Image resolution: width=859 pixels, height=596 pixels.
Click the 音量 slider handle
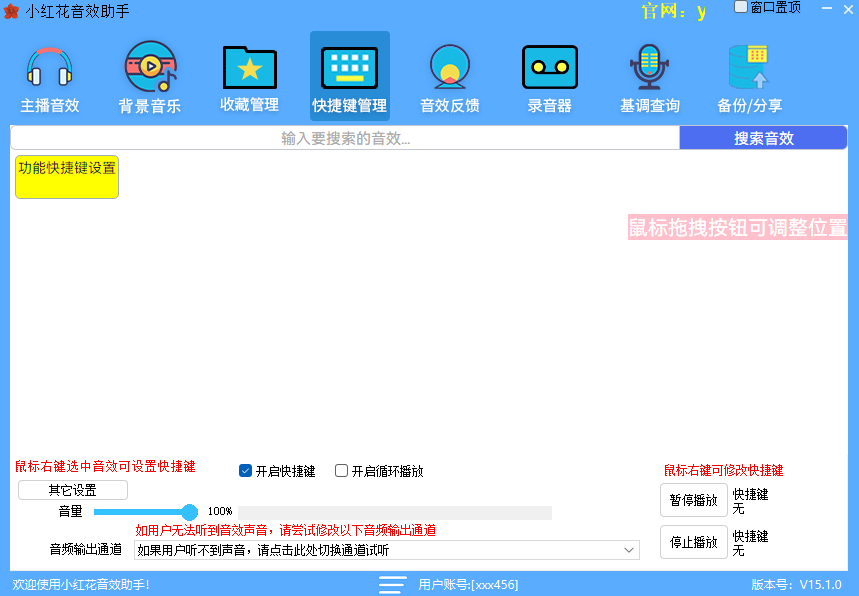click(190, 512)
